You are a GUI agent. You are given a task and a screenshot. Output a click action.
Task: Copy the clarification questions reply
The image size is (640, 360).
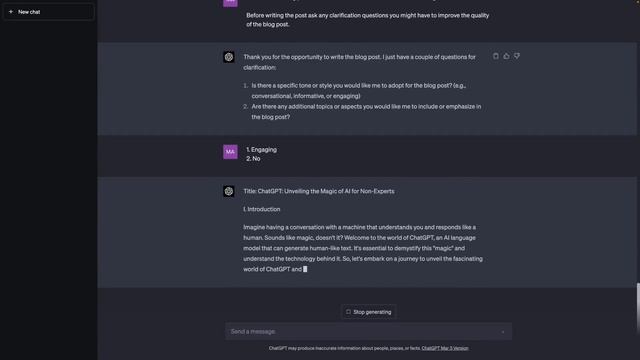[496, 56]
